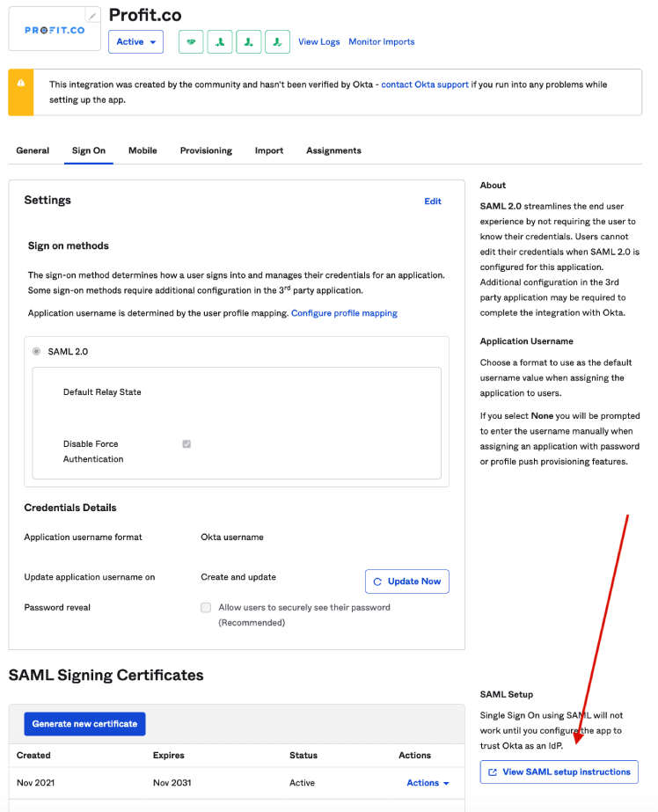This screenshot has height=812, width=658.
Task: Open View Logs link
Action: (x=319, y=42)
